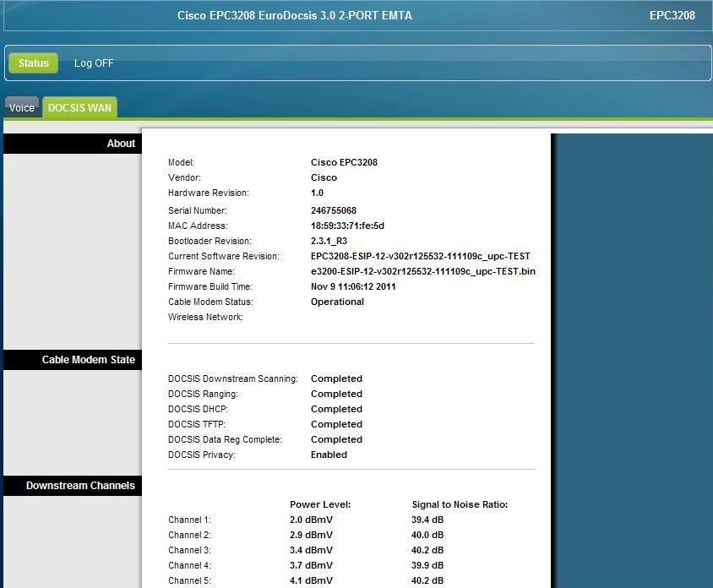This screenshot has height=588, width=713.
Task: Click the Channel 5: row label
Action: click(189, 580)
